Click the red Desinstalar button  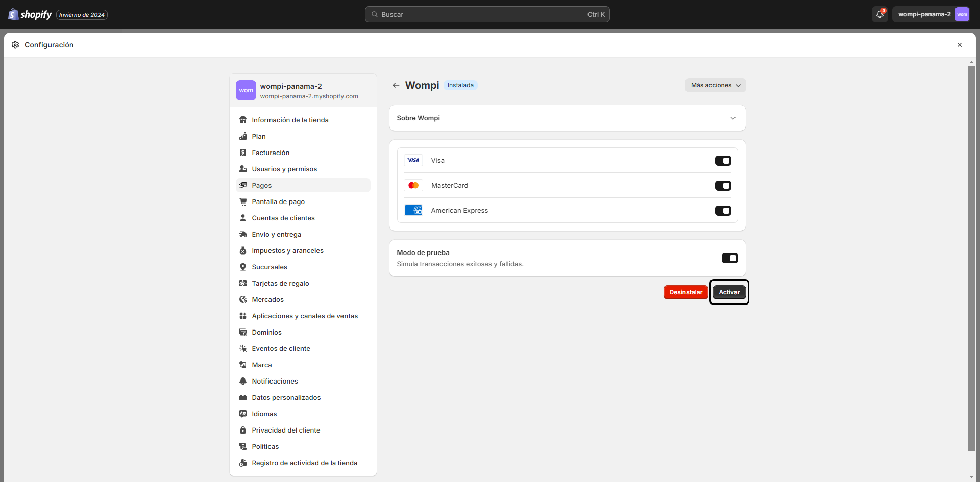[685, 292]
